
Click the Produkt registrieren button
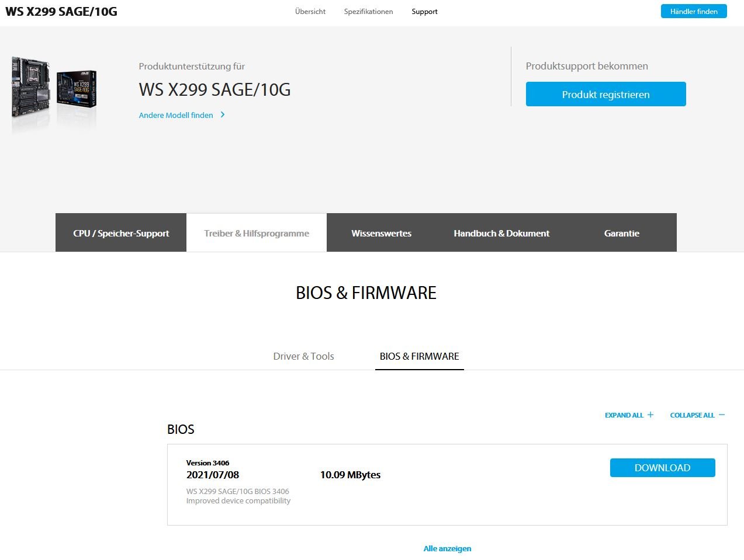pyautogui.click(x=605, y=94)
